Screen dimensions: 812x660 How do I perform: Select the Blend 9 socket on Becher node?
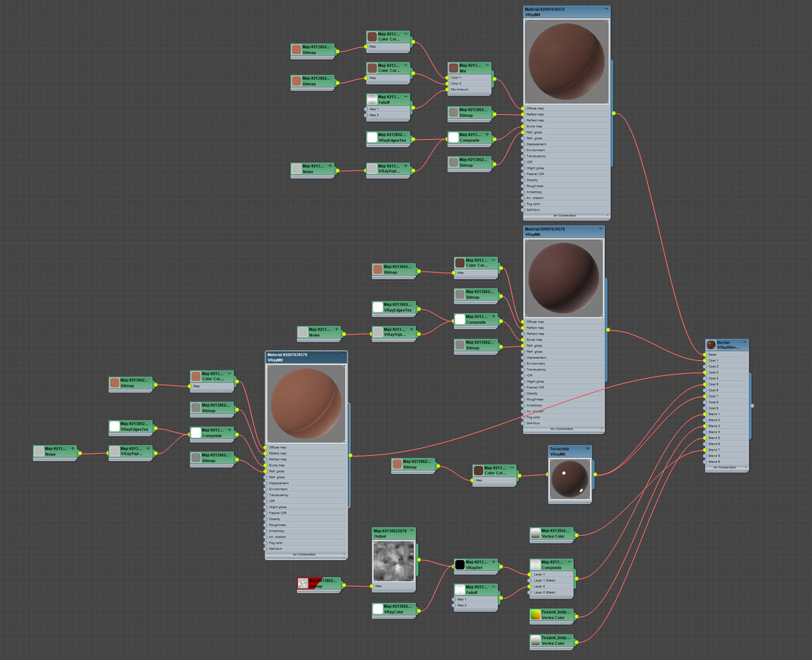coord(705,461)
